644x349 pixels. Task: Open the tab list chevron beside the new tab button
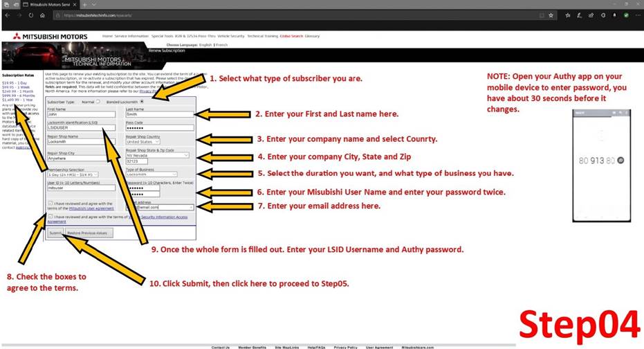click(x=93, y=5)
